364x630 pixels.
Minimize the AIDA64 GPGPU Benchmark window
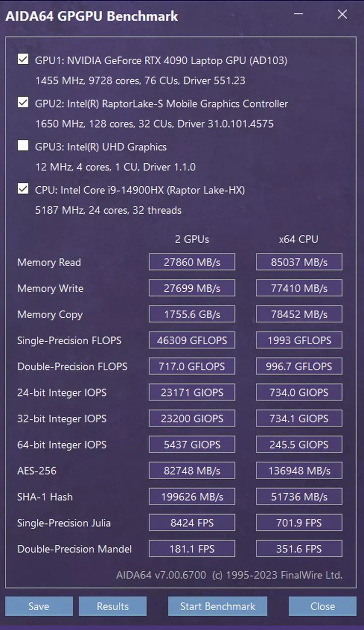click(x=298, y=14)
